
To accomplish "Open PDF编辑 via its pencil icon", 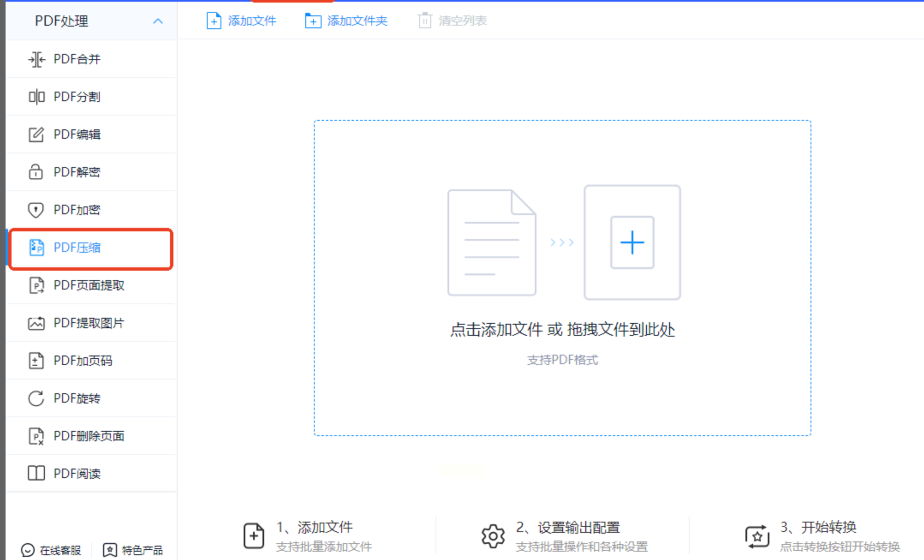I will [x=36, y=134].
